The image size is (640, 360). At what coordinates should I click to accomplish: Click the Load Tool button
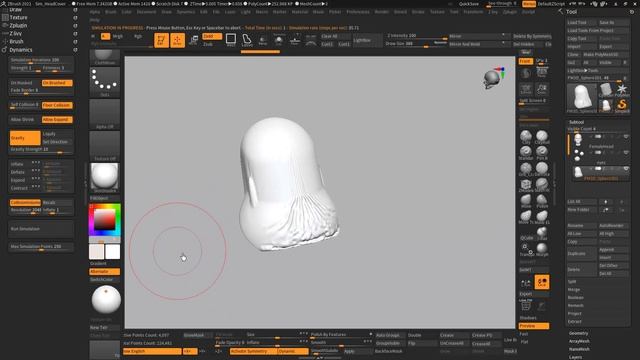pos(582,22)
